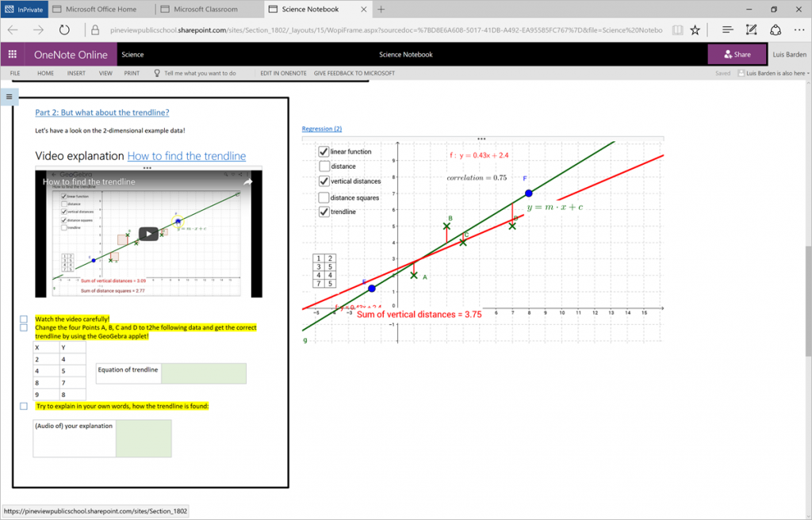
Task: Open the Office app launcher waffle icon
Action: tap(13, 54)
